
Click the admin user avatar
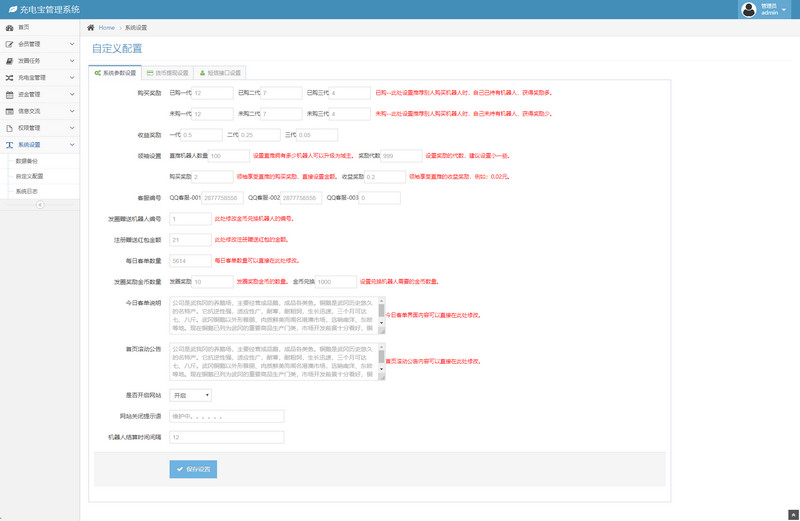pos(748,9)
